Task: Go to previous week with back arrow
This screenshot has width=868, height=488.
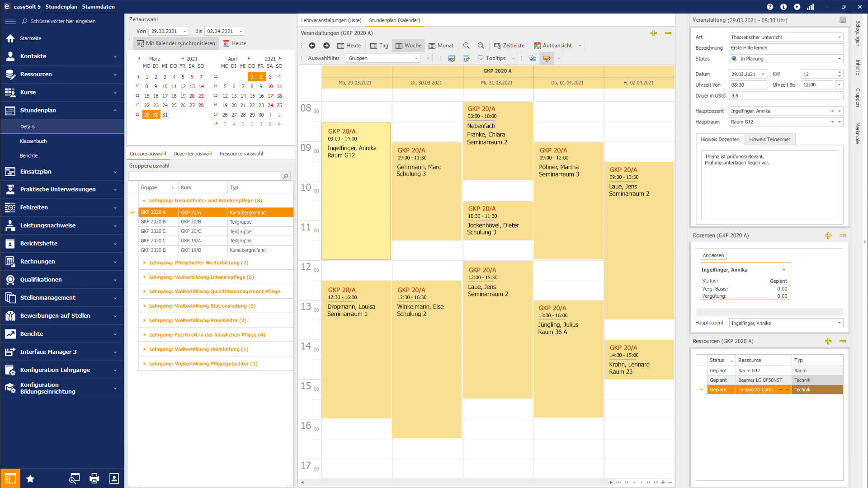Action: (312, 46)
